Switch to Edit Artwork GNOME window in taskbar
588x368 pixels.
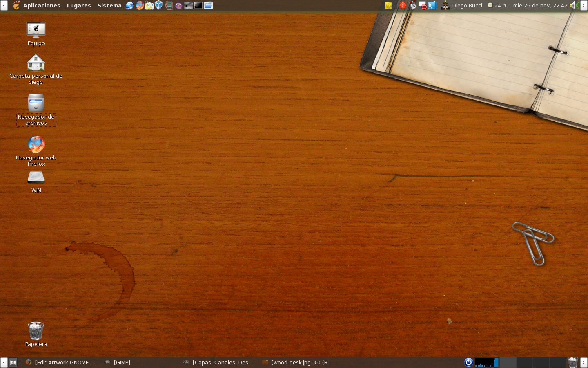(x=60, y=362)
